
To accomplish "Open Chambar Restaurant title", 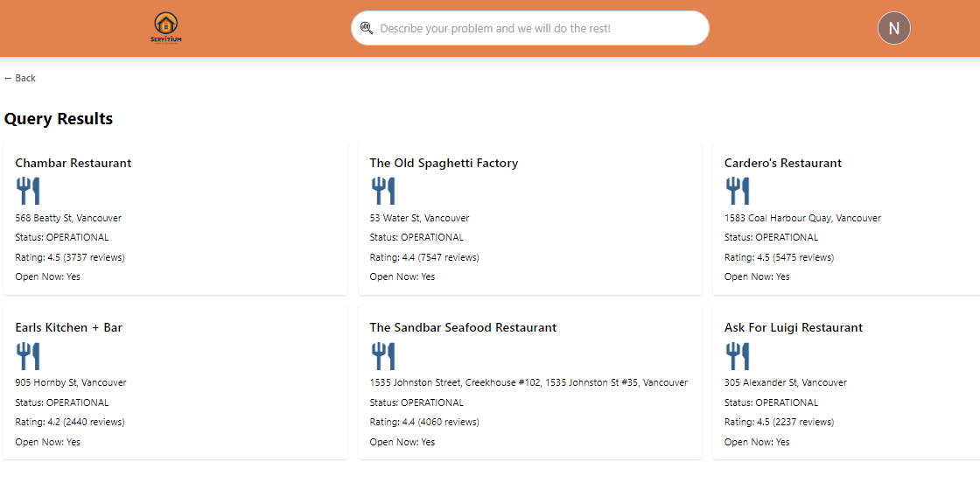I will [x=73, y=163].
